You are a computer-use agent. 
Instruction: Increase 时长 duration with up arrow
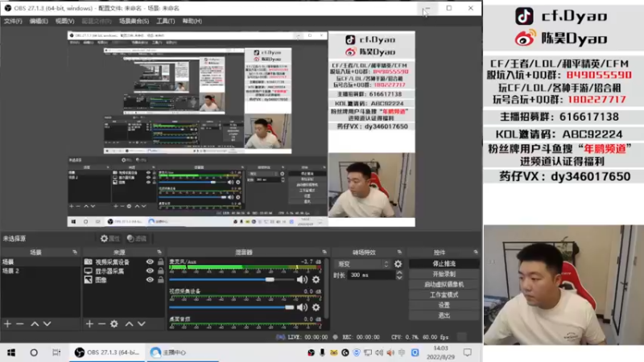coord(399,273)
